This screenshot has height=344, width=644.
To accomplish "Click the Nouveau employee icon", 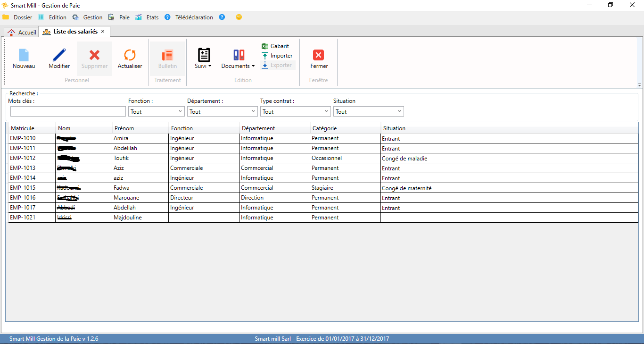I will tap(24, 55).
